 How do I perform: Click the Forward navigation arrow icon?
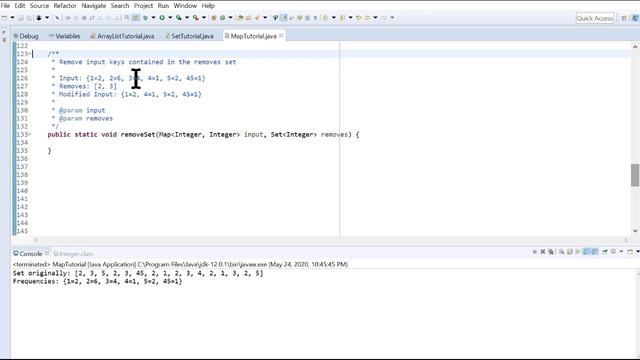(384, 18)
